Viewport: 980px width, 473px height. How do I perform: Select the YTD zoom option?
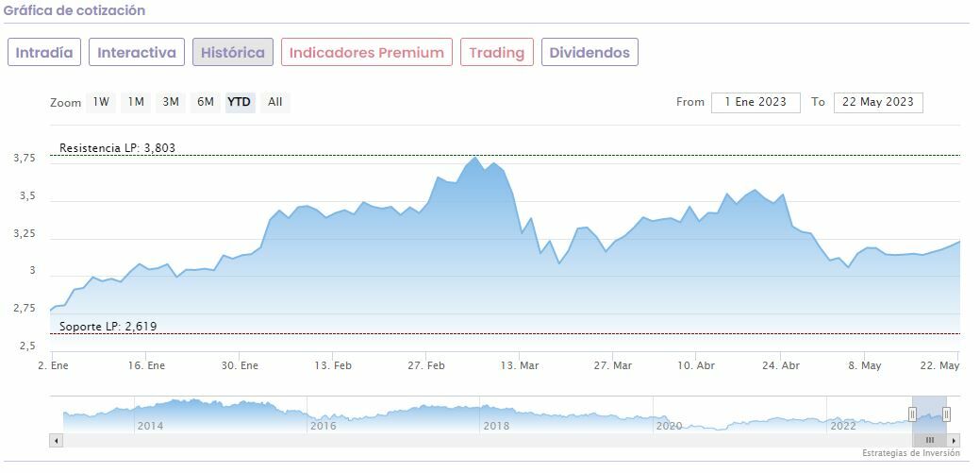[240, 102]
